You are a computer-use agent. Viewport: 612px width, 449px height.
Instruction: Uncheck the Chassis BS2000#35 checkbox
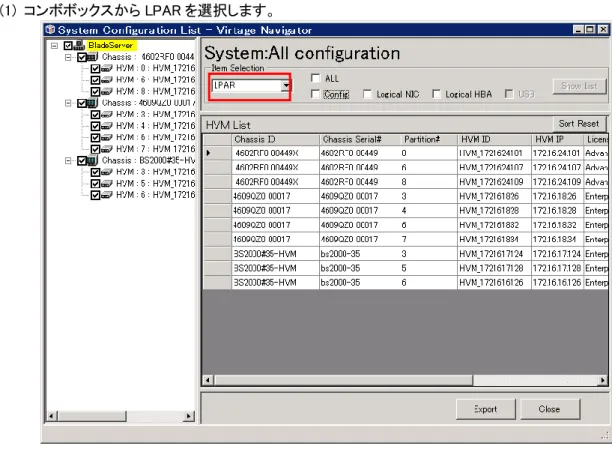(82, 161)
